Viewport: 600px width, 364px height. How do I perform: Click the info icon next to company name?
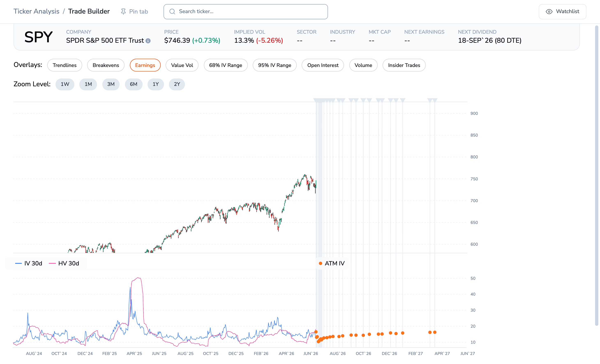148,41
